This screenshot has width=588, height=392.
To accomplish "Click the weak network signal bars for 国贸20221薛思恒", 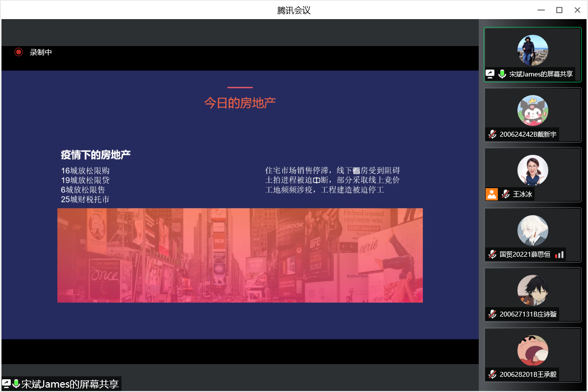I will click(560, 254).
